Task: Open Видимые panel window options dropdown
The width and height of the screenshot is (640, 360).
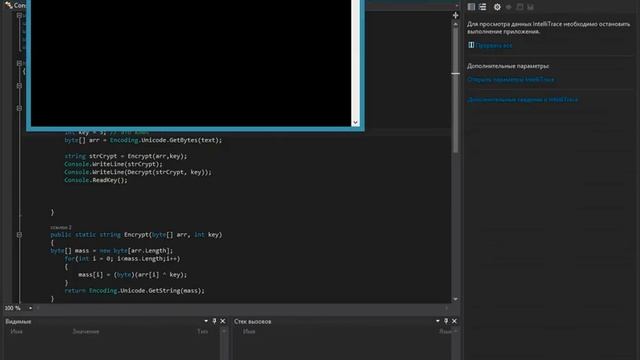Action: click(206, 321)
